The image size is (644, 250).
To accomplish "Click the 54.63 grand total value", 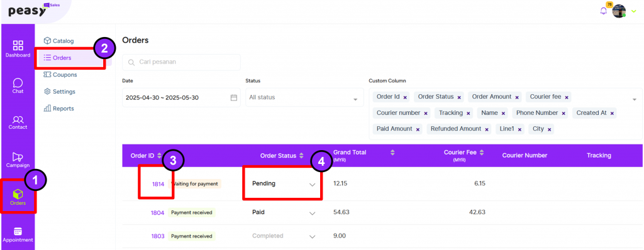I will [341, 212].
